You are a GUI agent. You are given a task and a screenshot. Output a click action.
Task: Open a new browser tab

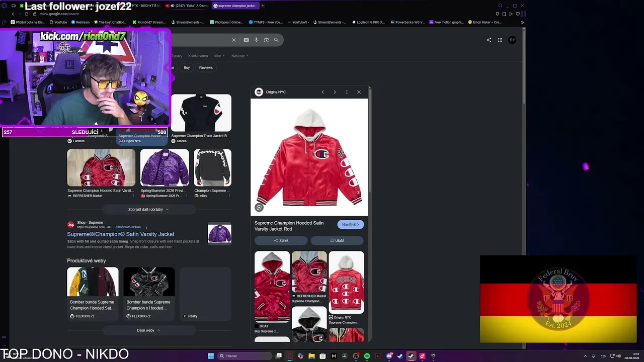click(263, 6)
